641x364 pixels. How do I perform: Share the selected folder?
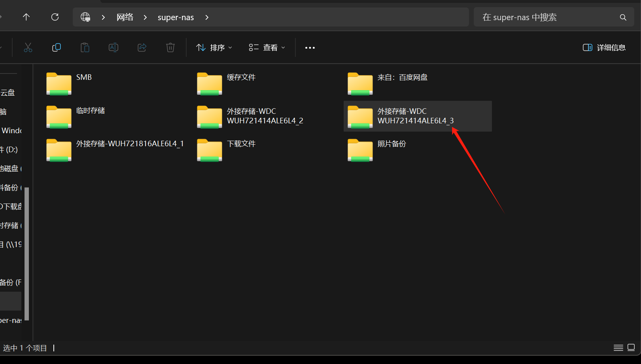click(x=142, y=48)
